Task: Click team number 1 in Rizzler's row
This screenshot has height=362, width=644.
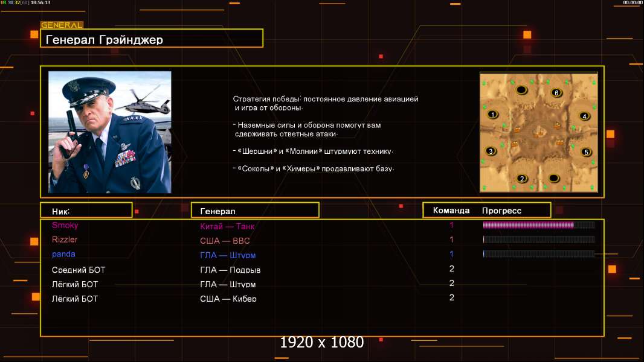Action: click(x=451, y=240)
